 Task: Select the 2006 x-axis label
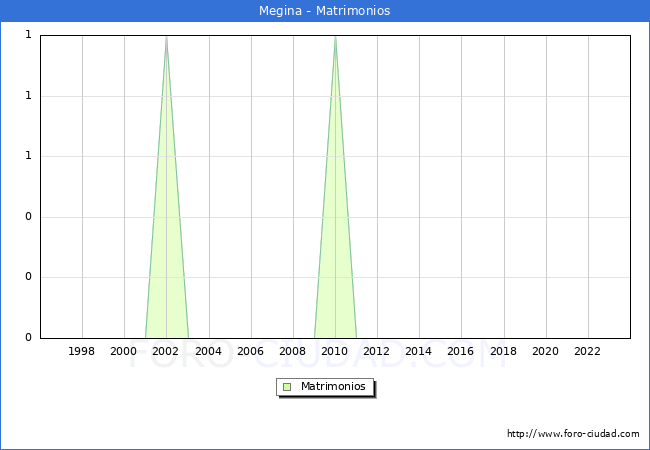(250, 351)
